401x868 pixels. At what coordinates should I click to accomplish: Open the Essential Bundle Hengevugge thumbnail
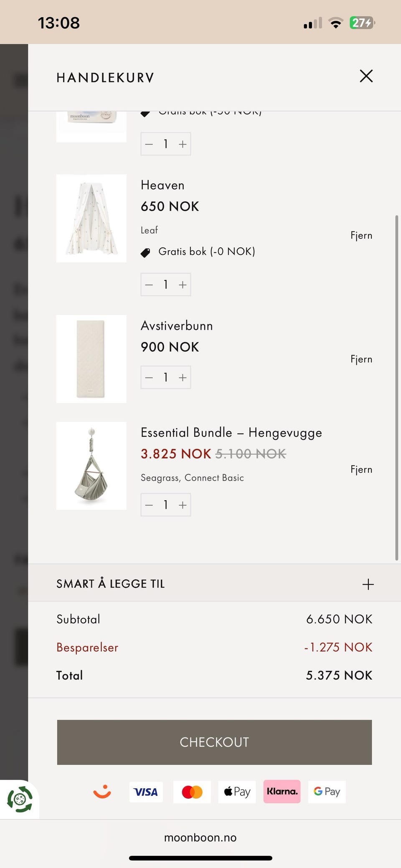pyautogui.click(x=91, y=466)
